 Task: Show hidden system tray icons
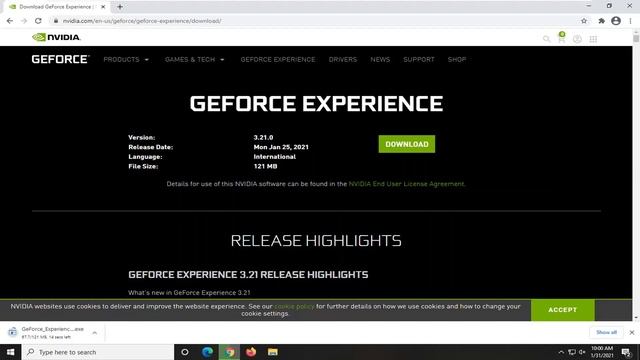561,352
